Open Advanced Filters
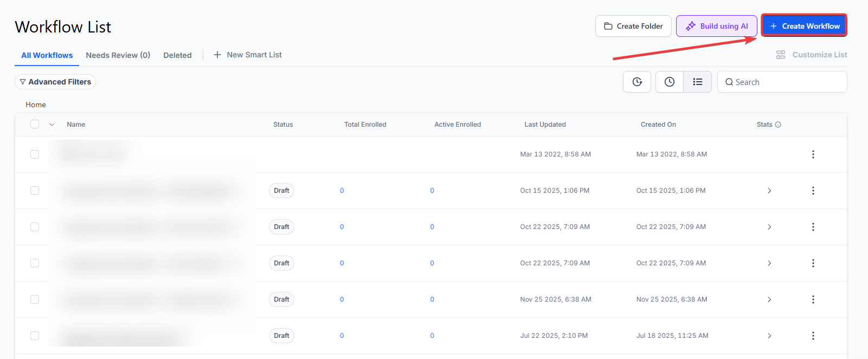 (x=55, y=82)
